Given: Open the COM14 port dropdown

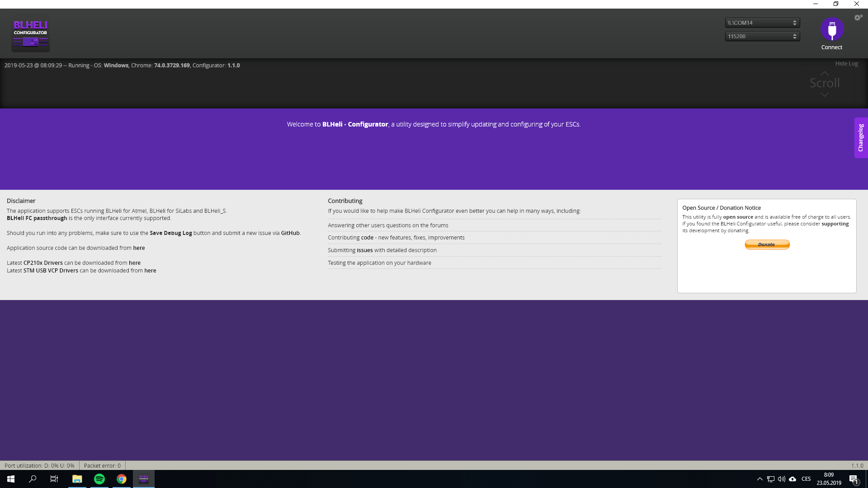Looking at the screenshot, I should tap(762, 23).
